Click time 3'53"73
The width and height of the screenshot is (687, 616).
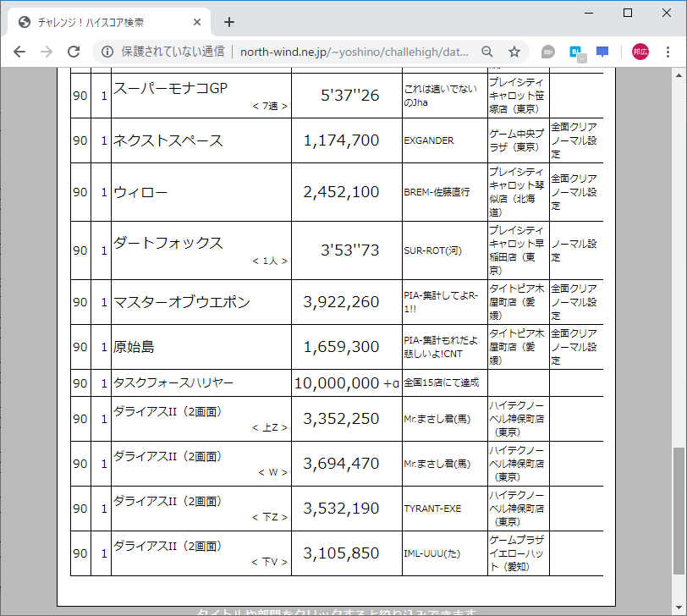tap(349, 250)
